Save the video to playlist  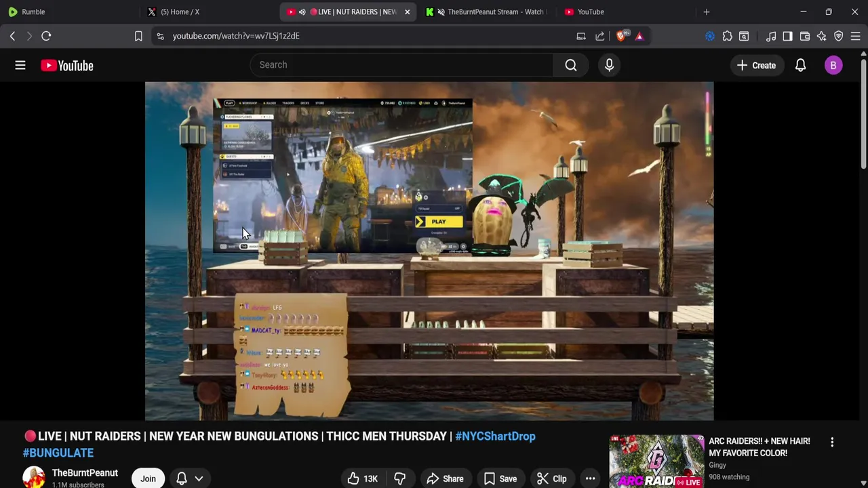[500, 479]
